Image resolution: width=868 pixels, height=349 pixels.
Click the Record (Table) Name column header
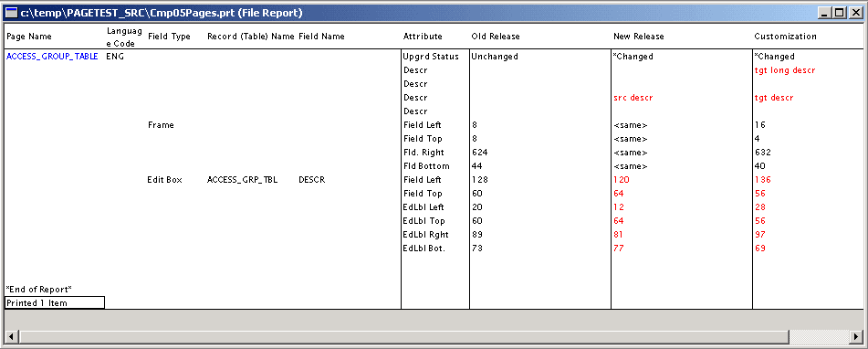pyautogui.click(x=250, y=37)
